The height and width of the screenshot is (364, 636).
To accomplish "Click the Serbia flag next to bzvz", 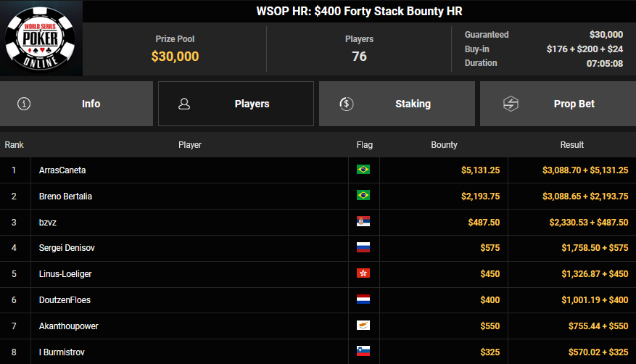I will point(363,222).
